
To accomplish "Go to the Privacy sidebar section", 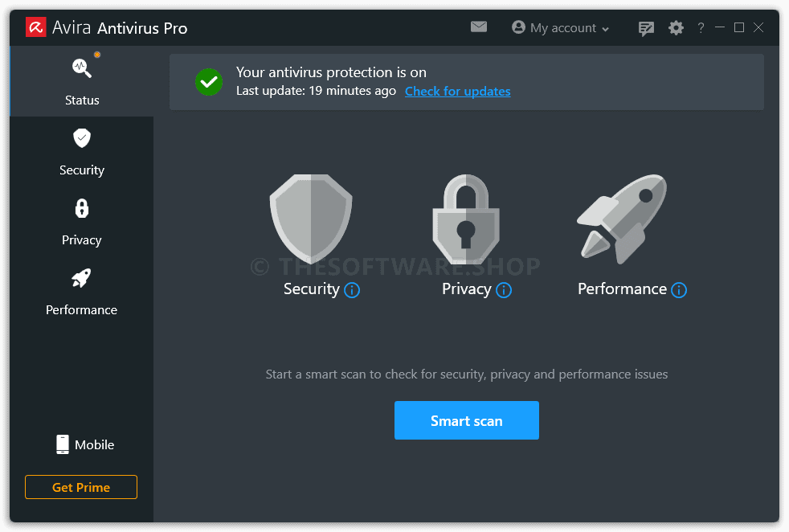I will (x=81, y=222).
